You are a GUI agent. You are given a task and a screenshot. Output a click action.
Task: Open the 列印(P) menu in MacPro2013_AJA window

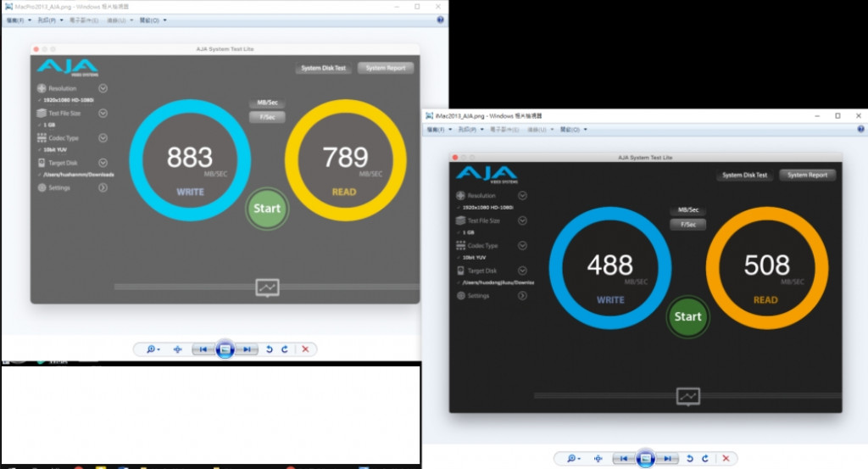50,20
